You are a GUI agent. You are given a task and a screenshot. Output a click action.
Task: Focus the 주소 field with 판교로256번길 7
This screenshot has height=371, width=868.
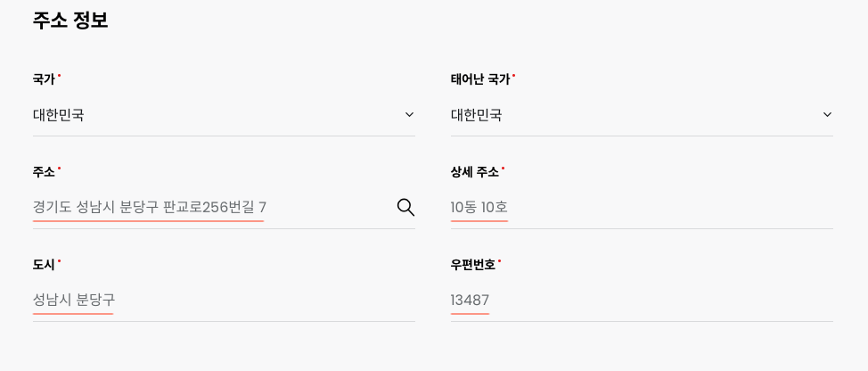[x=213, y=208]
